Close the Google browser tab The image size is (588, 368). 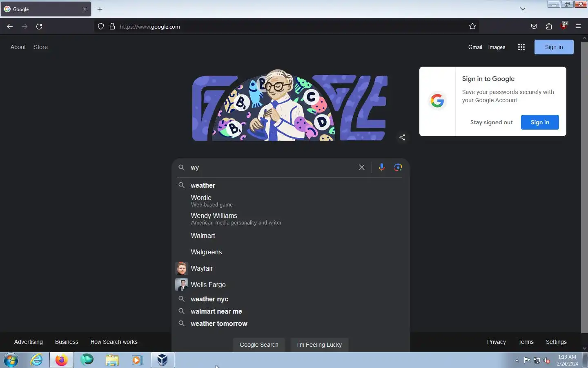coord(85,9)
